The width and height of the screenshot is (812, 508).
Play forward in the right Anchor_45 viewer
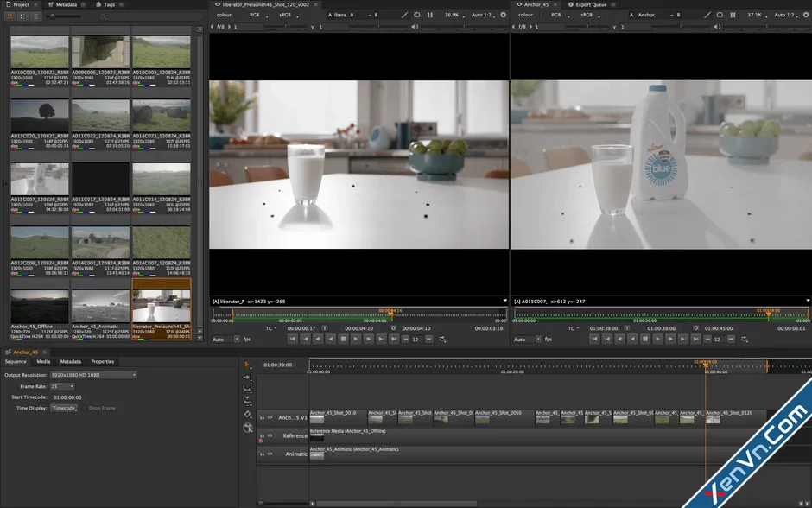pos(657,340)
